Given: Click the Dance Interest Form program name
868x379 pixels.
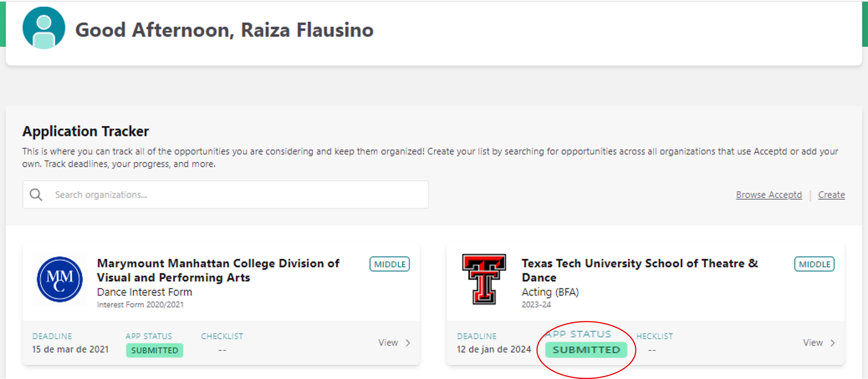Looking at the screenshot, I should pyautogui.click(x=145, y=292).
